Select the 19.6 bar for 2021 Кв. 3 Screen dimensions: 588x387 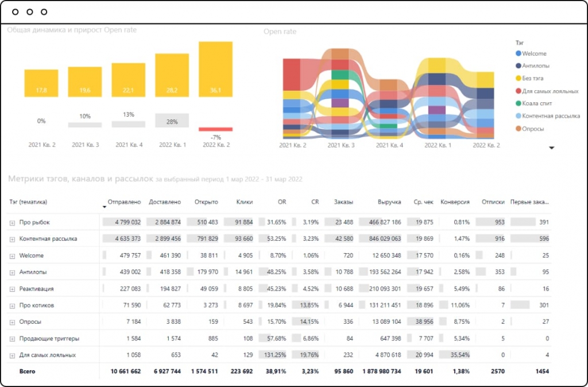pos(85,82)
